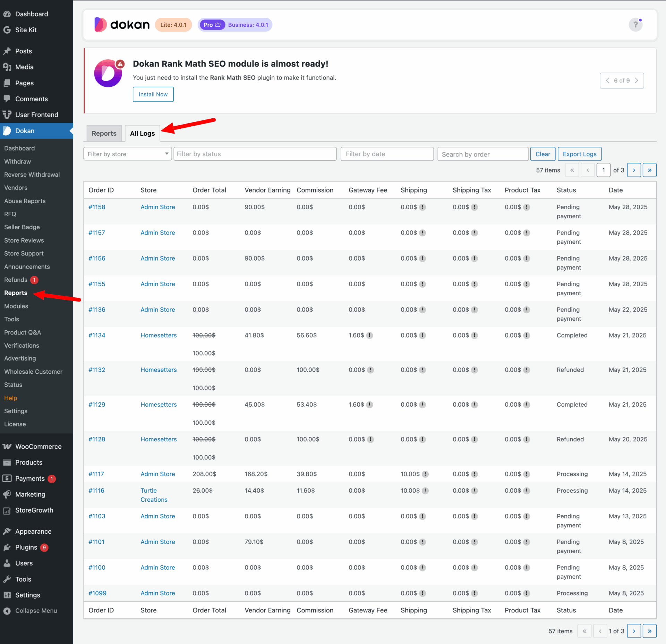Image resolution: width=666 pixels, height=644 pixels.
Task: Click the User Frontend icon
Action: pyautogui.click(x=7, y=115)
